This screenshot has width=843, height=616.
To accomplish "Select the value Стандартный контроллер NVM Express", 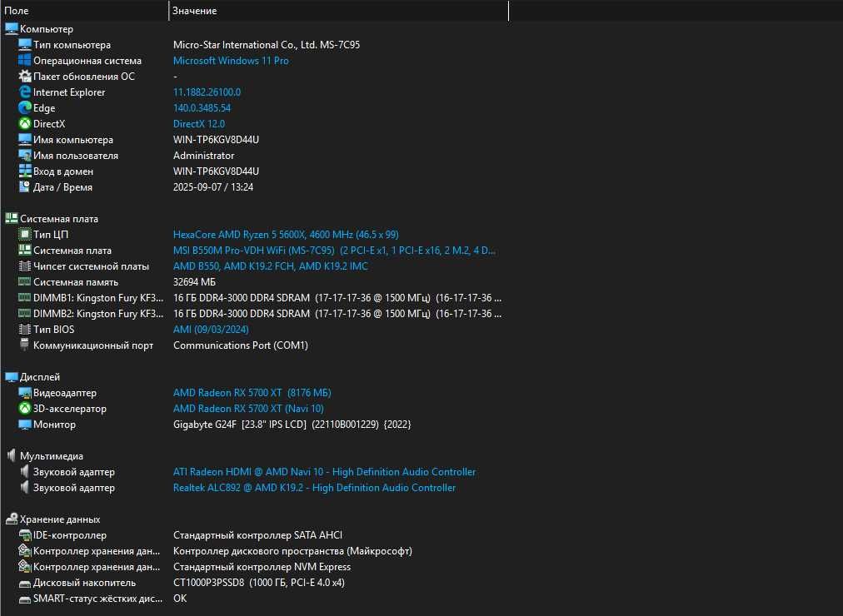I will coord(262,567).
